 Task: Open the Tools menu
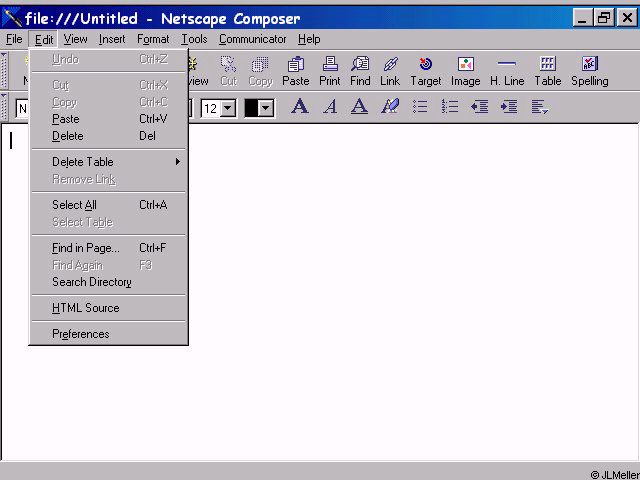click(x=194, y=39)
